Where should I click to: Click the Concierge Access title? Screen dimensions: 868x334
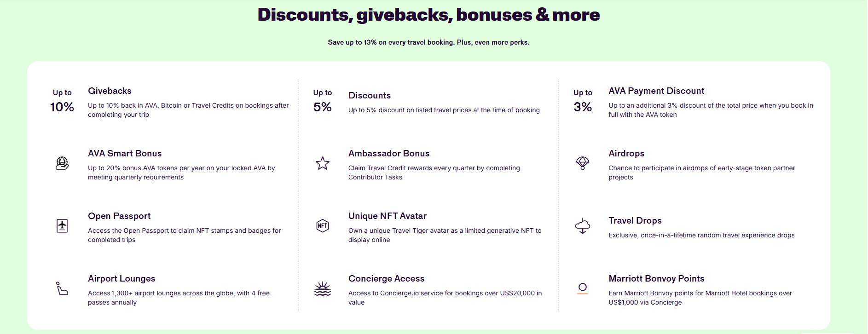[386, 279]
